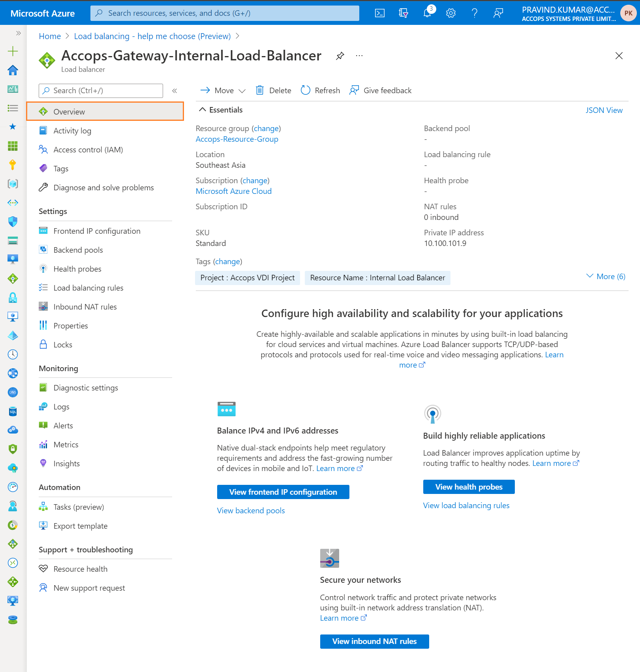Open the Move dropdown
Image resolution: width=640 pixels, height=672 pixels.
coord(223,90)
